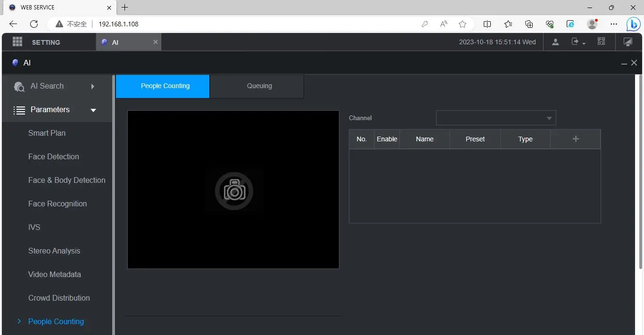Screen dimensions: 644x335
Task: Refresh the browser page
Action: click(x=33, y=24)
